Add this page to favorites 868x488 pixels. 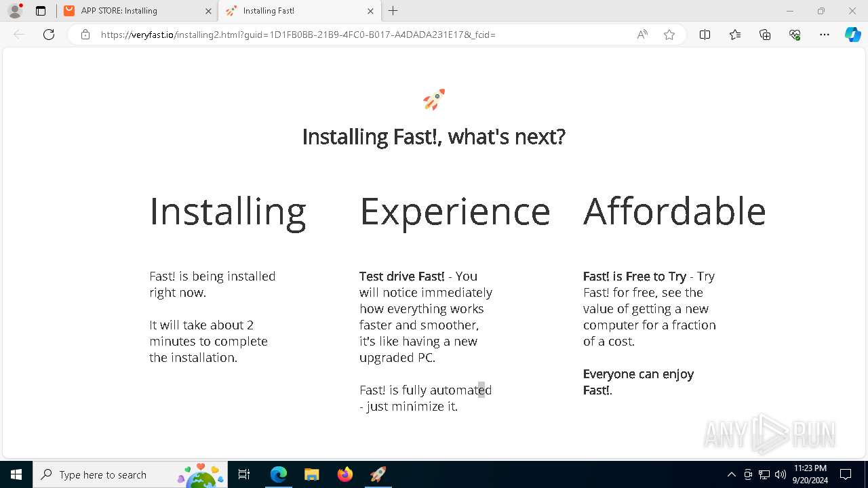[669, 35]
